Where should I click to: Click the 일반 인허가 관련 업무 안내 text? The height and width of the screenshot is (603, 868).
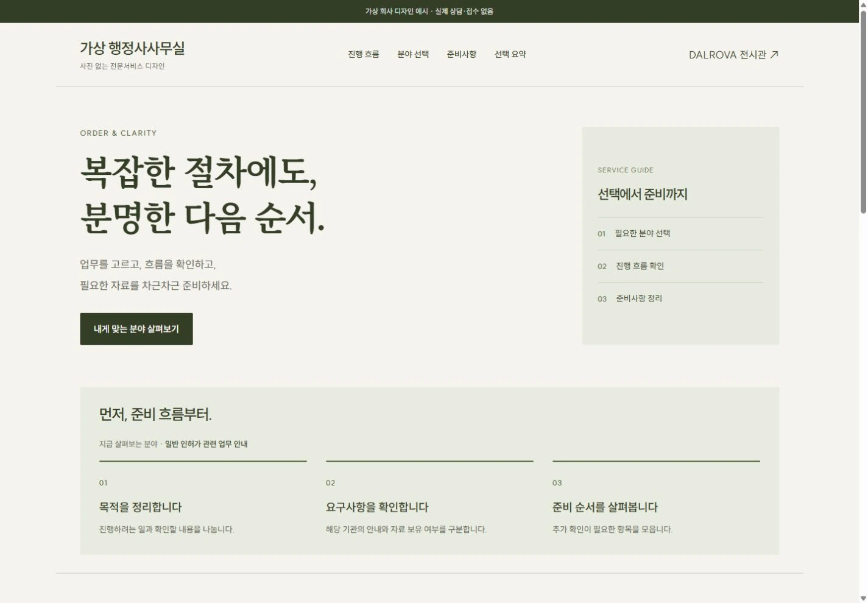tap(206, 444)
